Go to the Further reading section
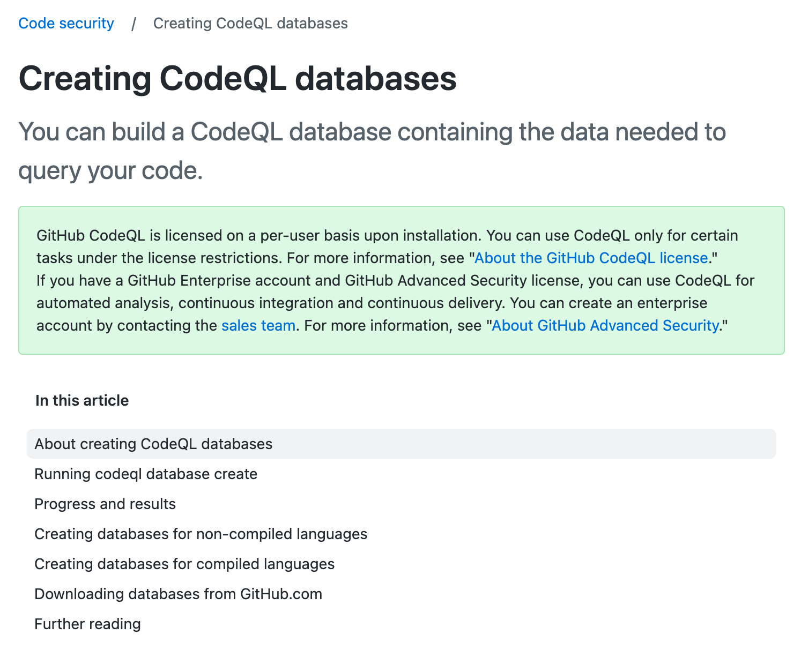Screen dimensions: 801x672 87,624
